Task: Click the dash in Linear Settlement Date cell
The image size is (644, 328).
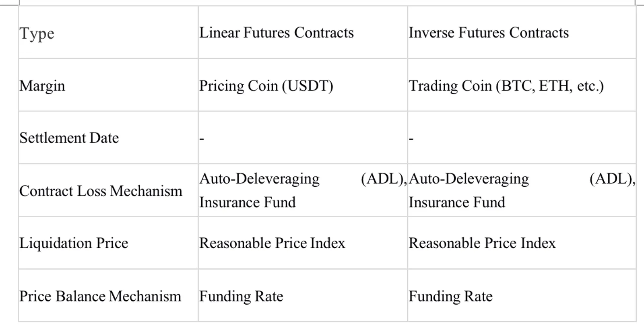Action: (202, 139)
